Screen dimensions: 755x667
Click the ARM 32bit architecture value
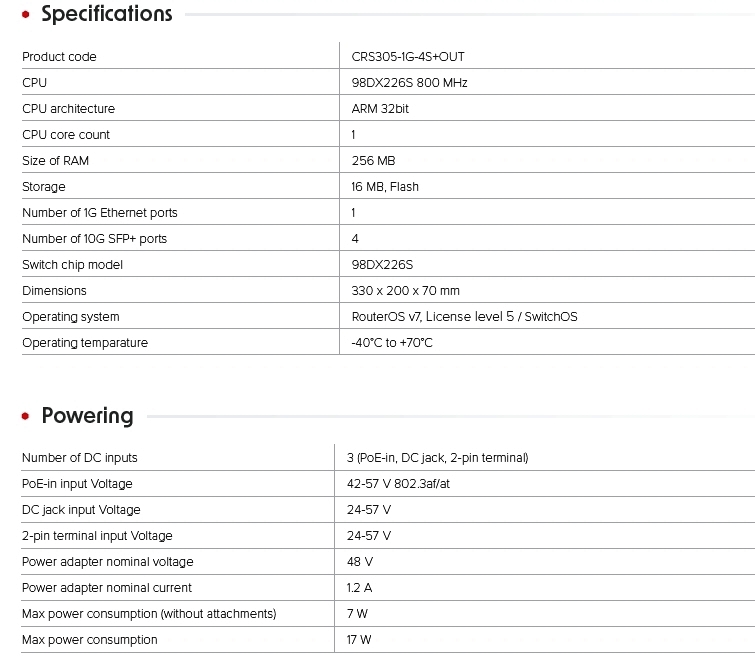380,109
